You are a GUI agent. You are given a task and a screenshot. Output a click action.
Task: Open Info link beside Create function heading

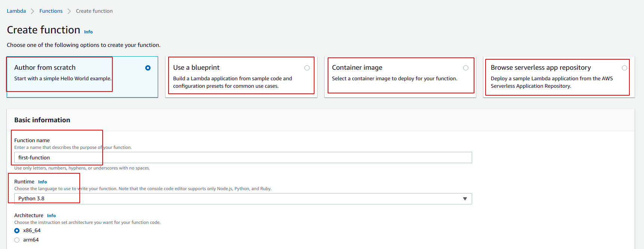[x=88, y=32]
